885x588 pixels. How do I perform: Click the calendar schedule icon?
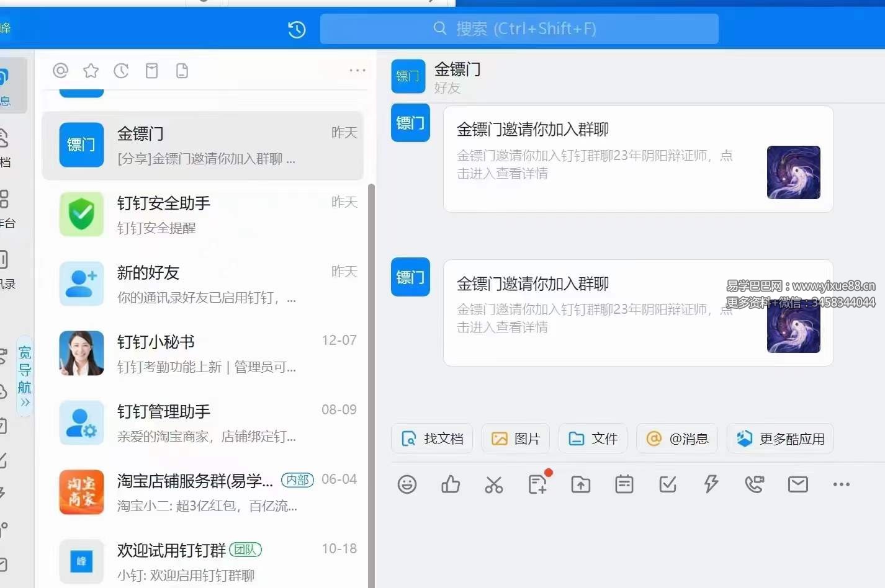click(624, 484)
